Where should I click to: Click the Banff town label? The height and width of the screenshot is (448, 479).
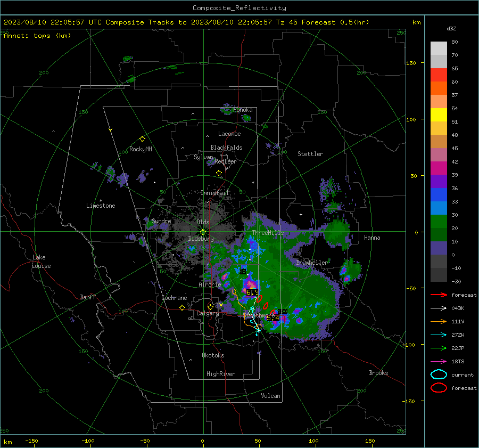pyautogui.click(x=88, y=297)
